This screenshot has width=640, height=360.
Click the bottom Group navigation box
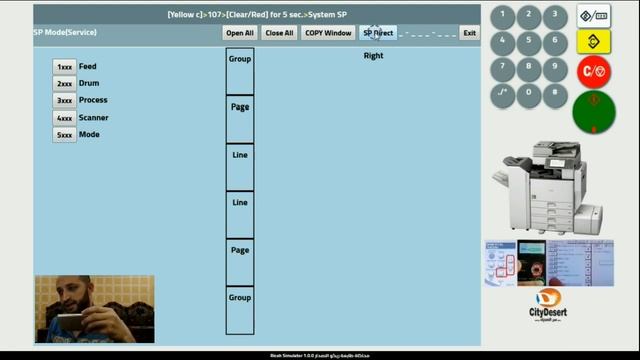pos(240,311)
